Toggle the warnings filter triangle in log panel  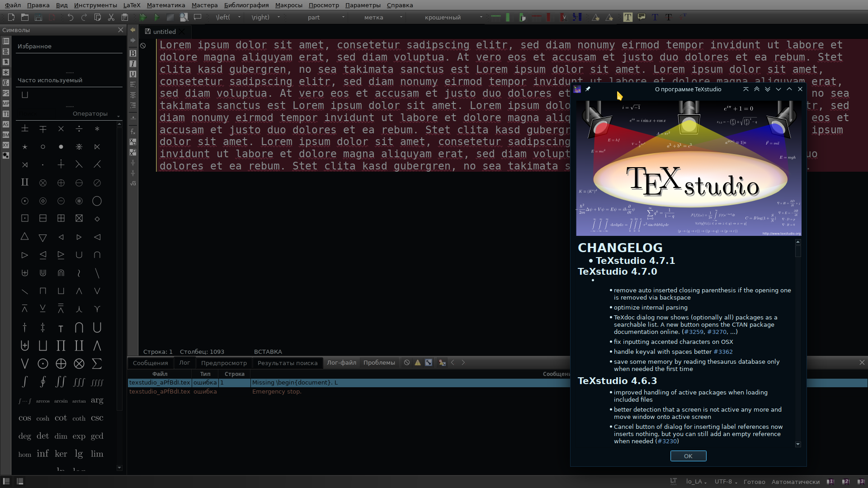(x=418, y=362)
